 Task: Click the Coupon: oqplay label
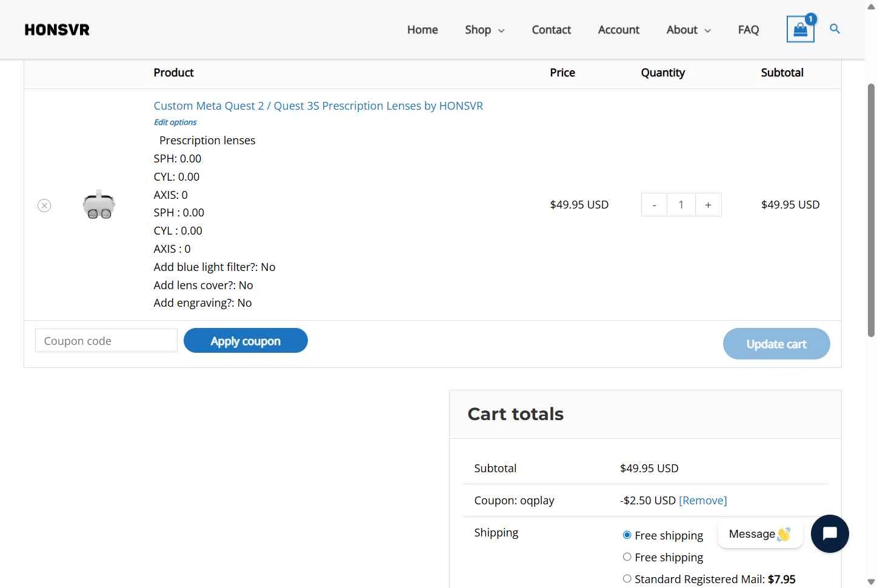(514, 500)
